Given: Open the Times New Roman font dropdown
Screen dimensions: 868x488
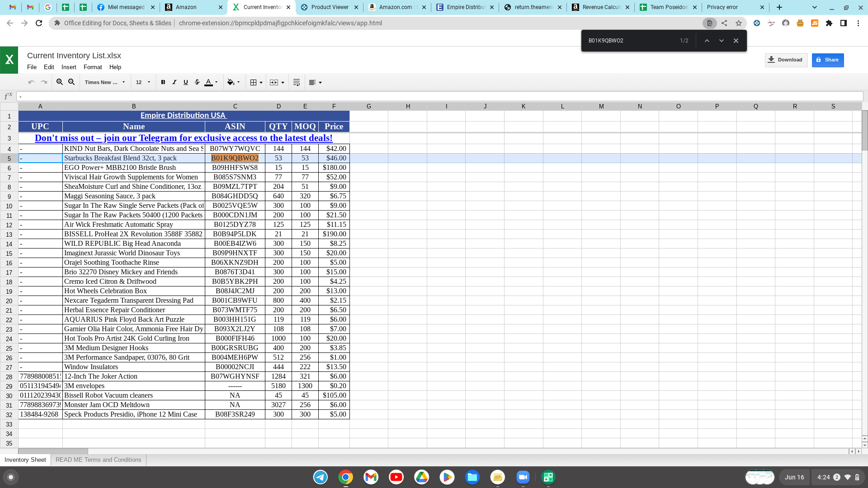Looking at the screenshot, I should pos(105,82).
